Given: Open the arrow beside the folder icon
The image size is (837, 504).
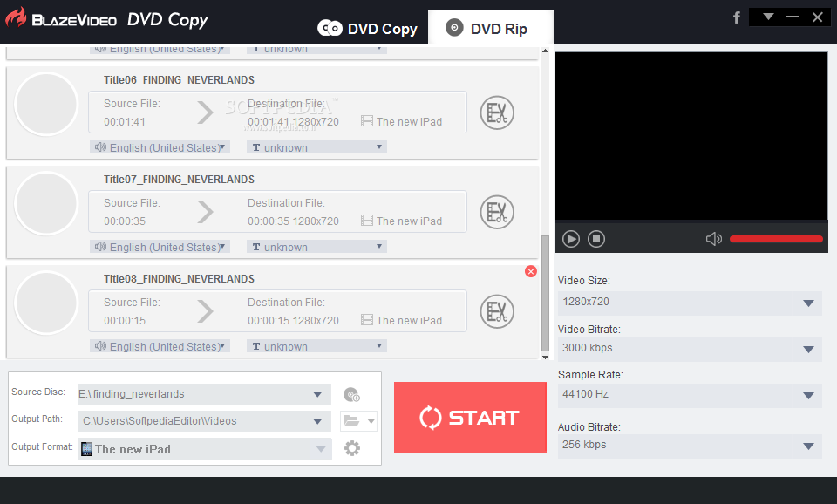Looking at the screenshot, I should coord(371,421).
